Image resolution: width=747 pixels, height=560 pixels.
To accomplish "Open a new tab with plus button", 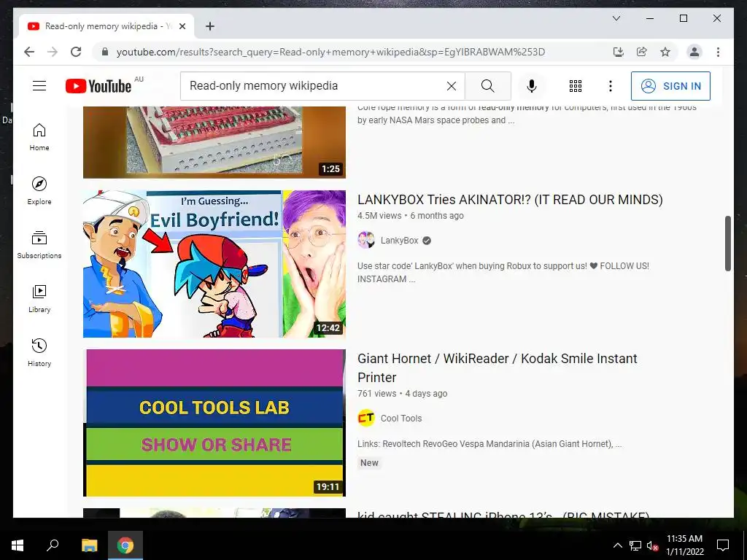I will click(209, 26).
